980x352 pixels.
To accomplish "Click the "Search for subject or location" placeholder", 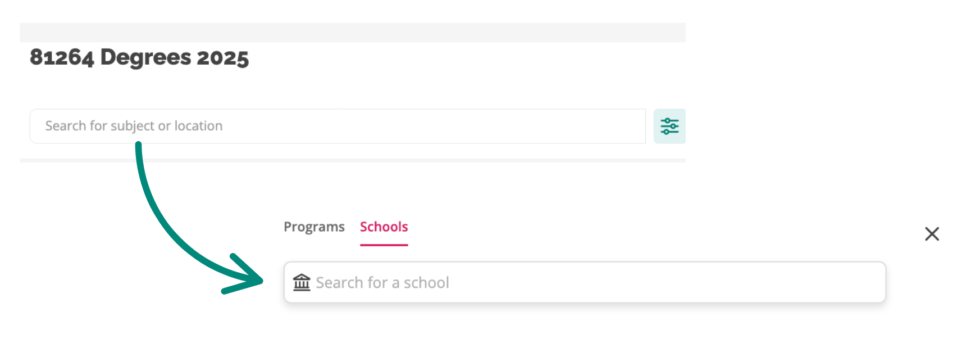I will 134,126.
